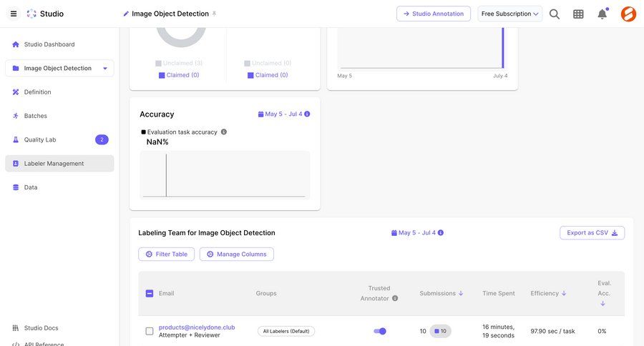Click the calendar icon in Labeling Team header
Screen dimensions: 644x346
pos(394,233)
